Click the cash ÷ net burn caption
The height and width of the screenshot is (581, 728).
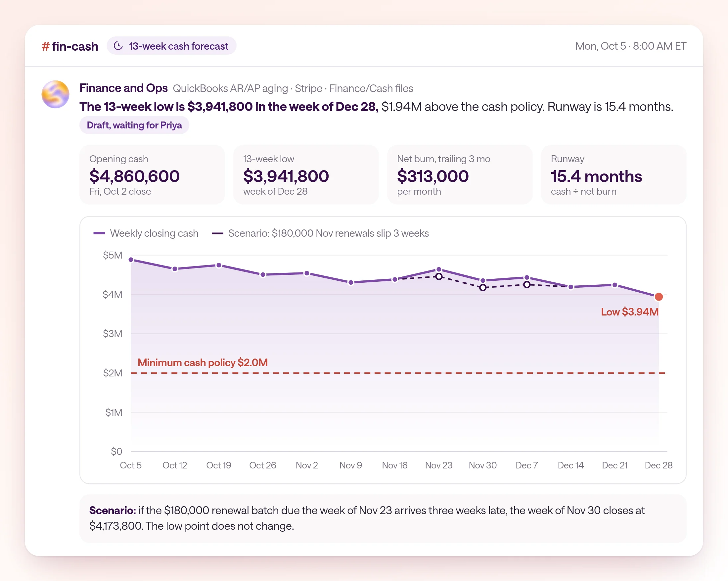coord(583,192)
